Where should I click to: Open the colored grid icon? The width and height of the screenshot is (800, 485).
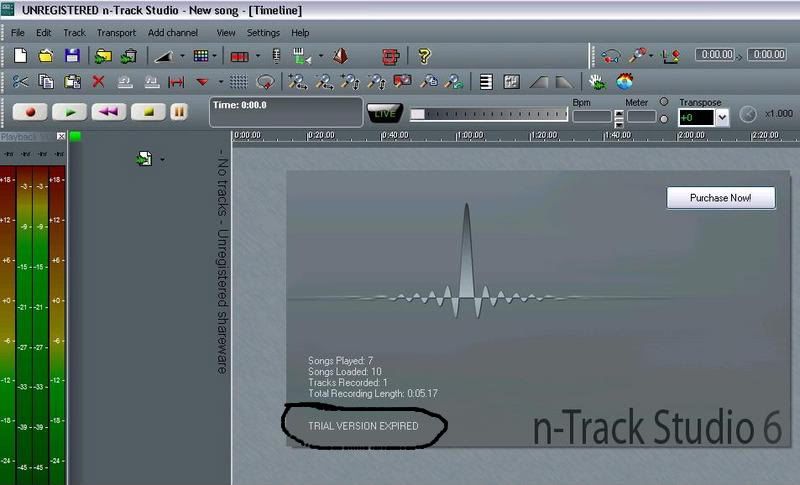(x=201, y=56)
